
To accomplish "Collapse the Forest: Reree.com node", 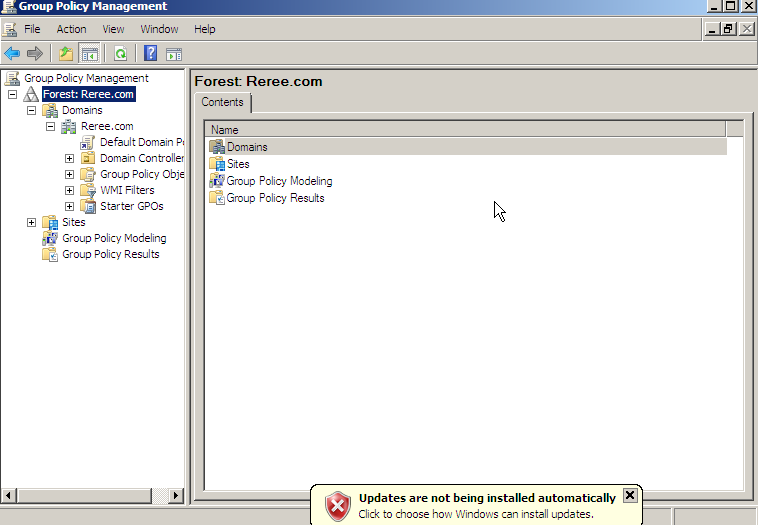I will pyautogui.click(x=13, y=94).
